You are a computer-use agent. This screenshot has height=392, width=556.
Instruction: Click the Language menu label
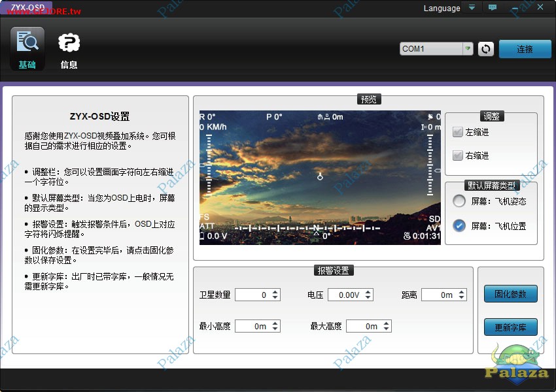pos(442,8)
